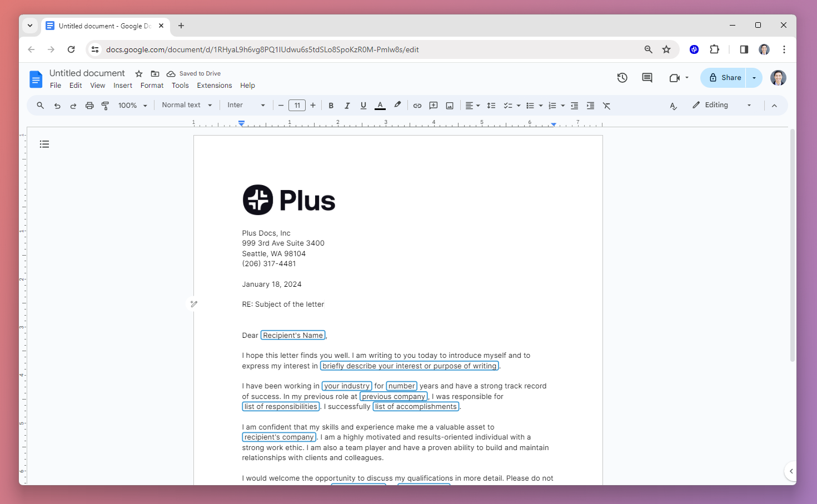Image resolution: width=817 pixels, height=504 pixels.
Task: Star the Untitled document
Action: [138, 73]
